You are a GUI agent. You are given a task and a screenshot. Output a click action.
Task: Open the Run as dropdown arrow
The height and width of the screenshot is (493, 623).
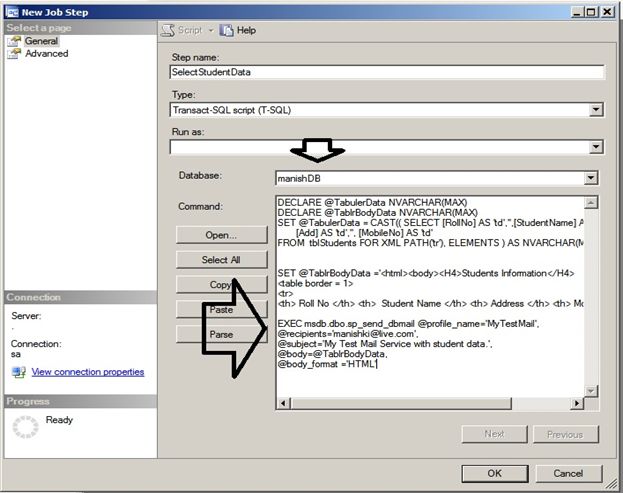tap(595, 147)
